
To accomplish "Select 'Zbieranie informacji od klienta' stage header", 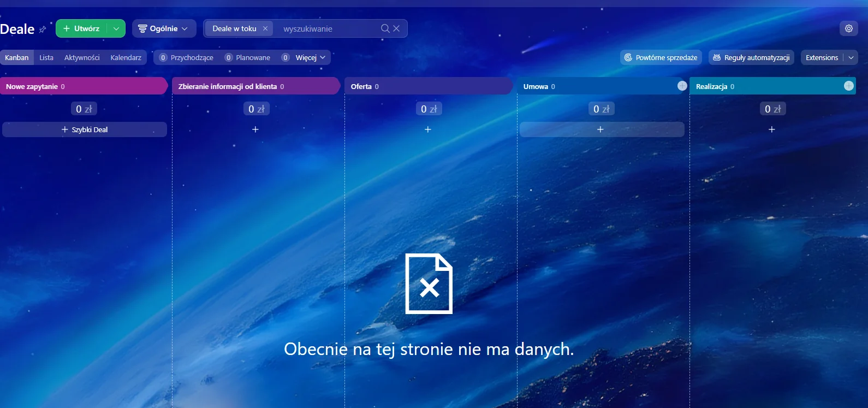I will [255, 86].
